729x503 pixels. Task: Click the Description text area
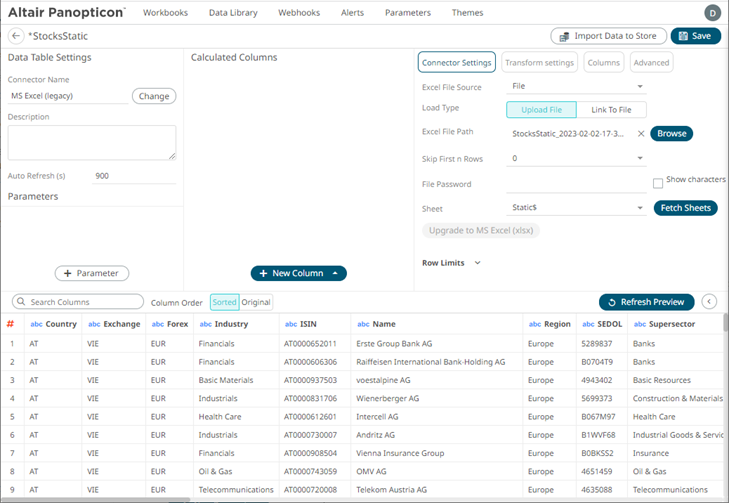pyautogui.click(x=92, y=142)
